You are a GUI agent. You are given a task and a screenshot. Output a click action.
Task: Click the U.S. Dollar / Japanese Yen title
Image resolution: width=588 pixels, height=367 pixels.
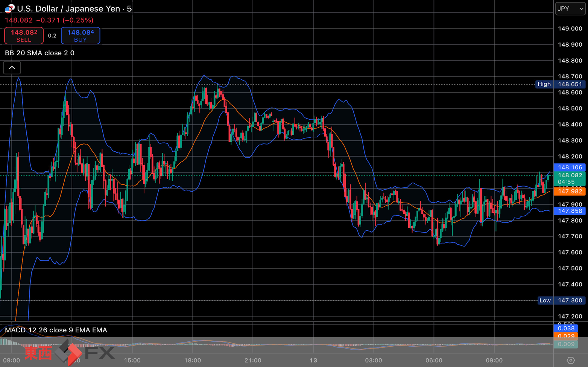tap(68, 9)
